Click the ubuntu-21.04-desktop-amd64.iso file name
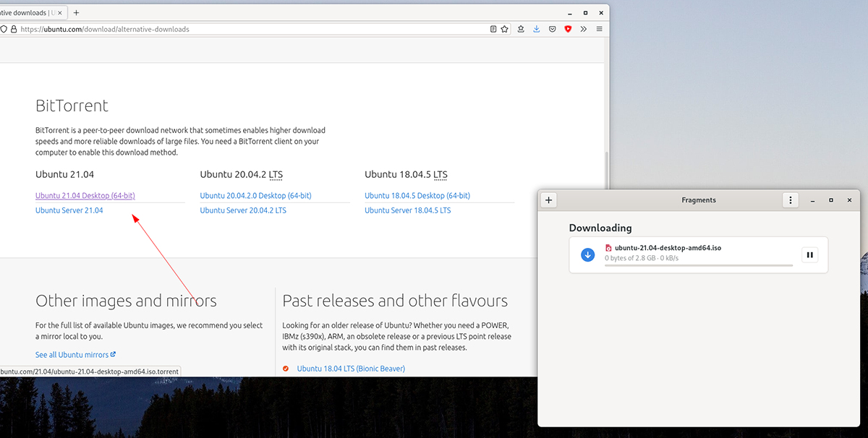 668,248
